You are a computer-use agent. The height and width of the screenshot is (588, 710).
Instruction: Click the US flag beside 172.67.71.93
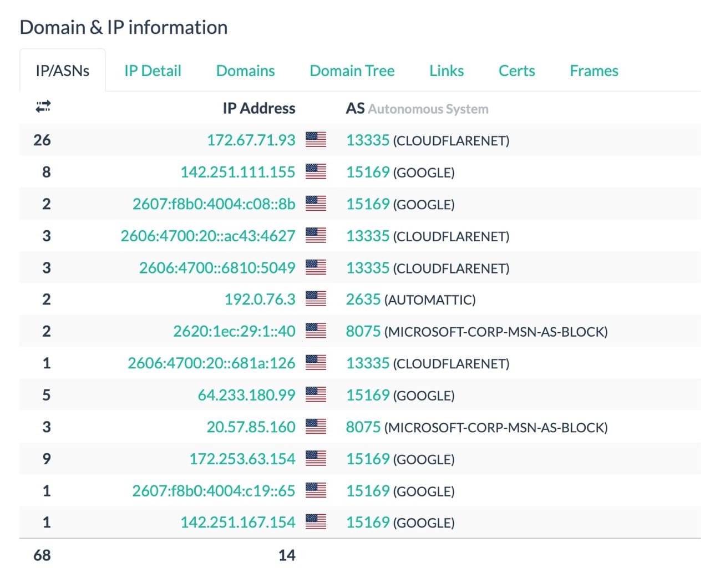[x=316, y=139]
